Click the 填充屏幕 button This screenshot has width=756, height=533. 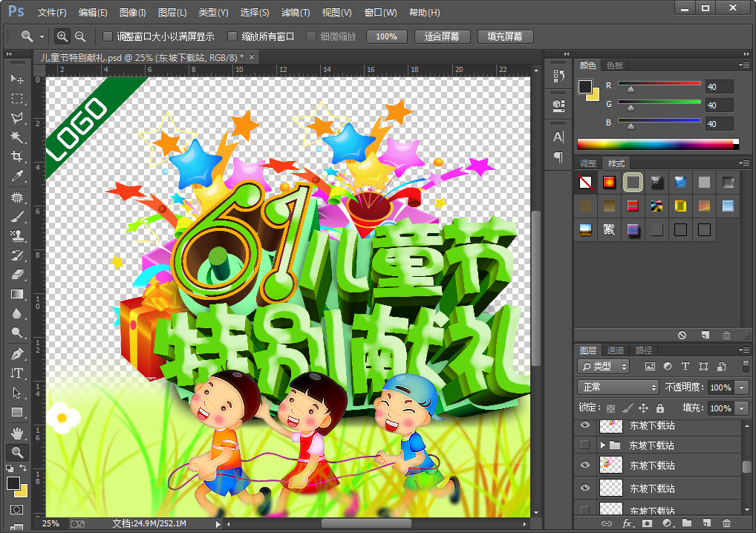[505, 36]
